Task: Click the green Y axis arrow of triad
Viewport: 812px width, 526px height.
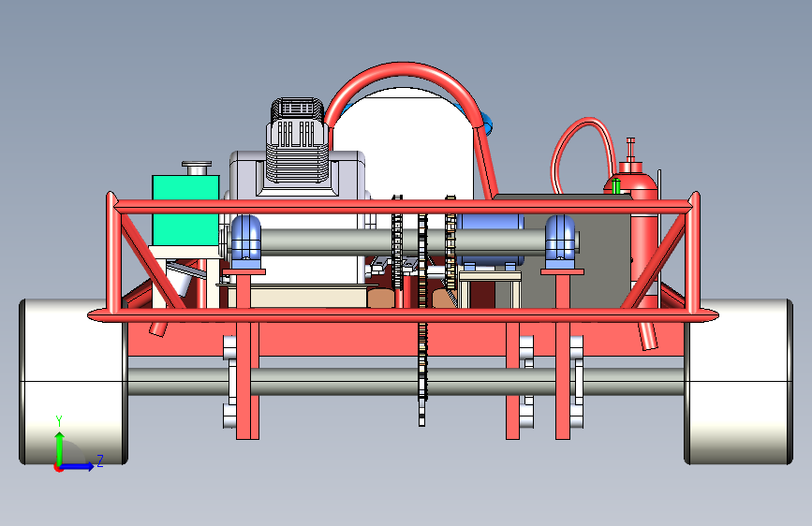Action: 60,448
